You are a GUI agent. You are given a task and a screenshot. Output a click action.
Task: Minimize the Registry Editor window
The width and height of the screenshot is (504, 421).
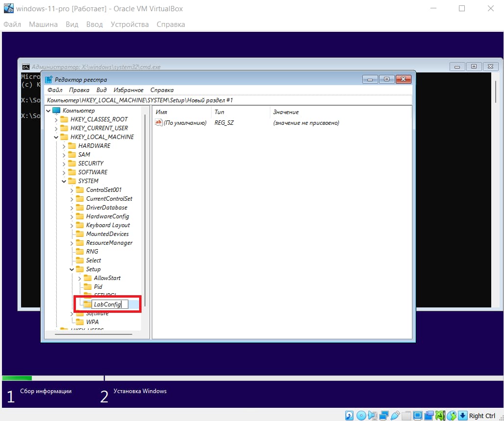click(370, 79)
